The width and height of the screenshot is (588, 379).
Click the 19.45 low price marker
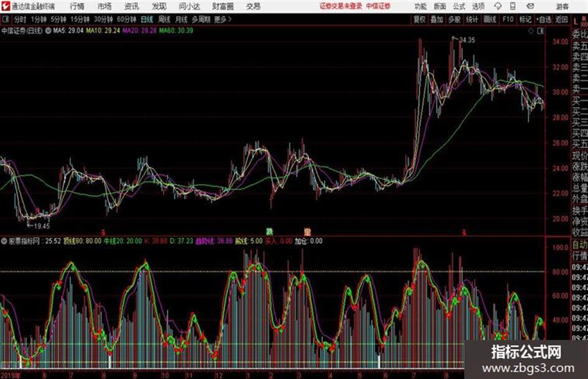tap(42, 226)
